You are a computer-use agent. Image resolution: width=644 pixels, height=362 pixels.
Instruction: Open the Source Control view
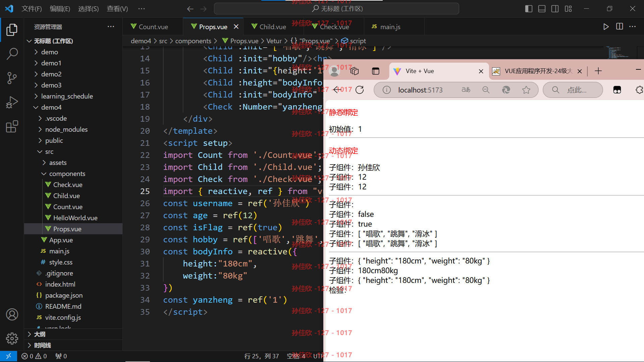(12, 78)
